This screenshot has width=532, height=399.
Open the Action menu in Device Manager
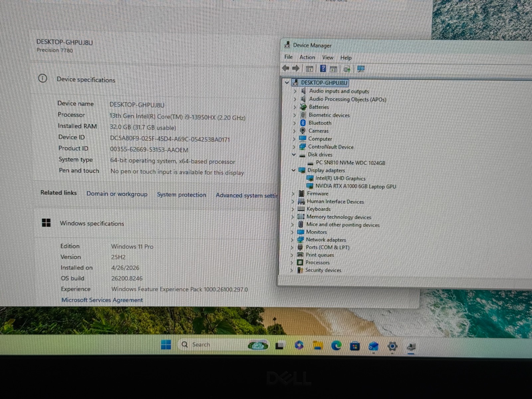point(307,57)
